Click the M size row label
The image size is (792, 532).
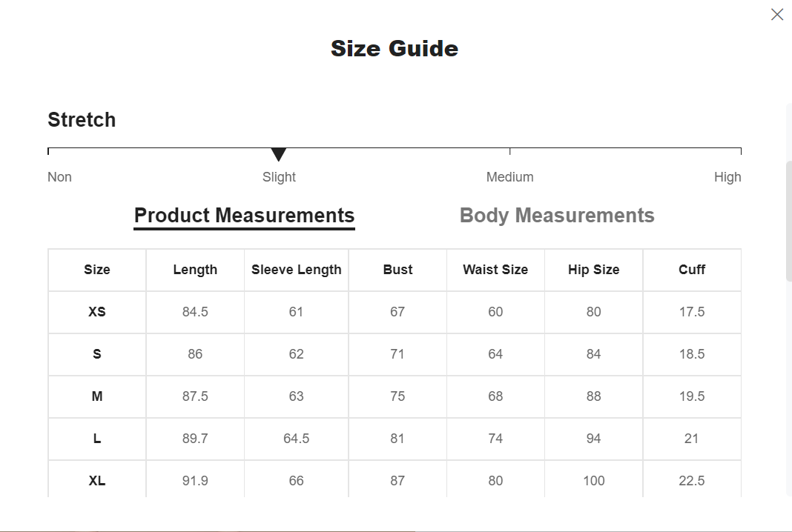pyautogui.click(x=97, y=396)
